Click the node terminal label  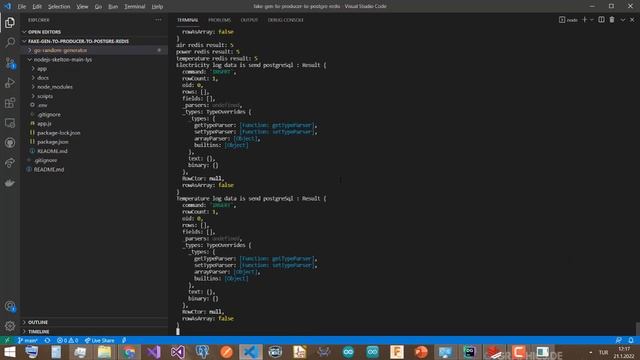[568, 20]
